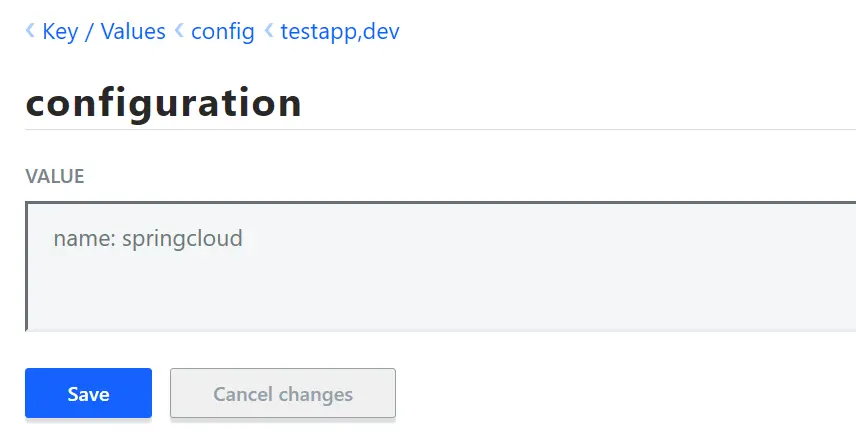Save the configuration value

click(x=88, y=393)
